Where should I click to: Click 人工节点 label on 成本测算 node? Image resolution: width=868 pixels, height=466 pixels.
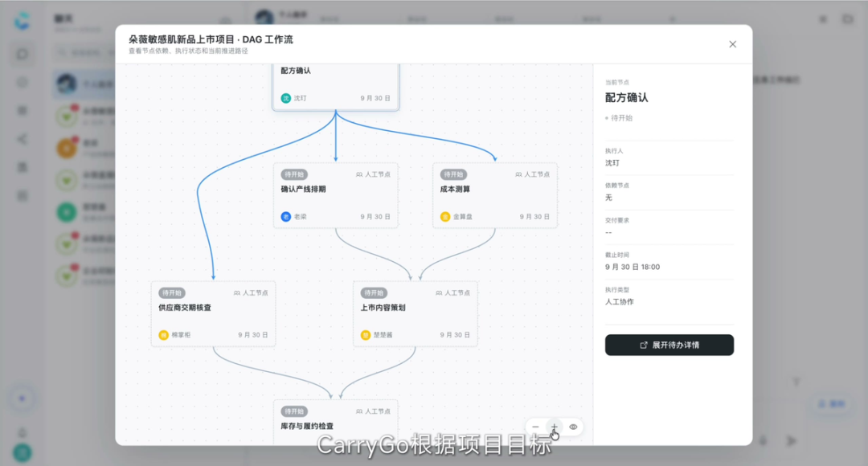[x=533, y=174]
